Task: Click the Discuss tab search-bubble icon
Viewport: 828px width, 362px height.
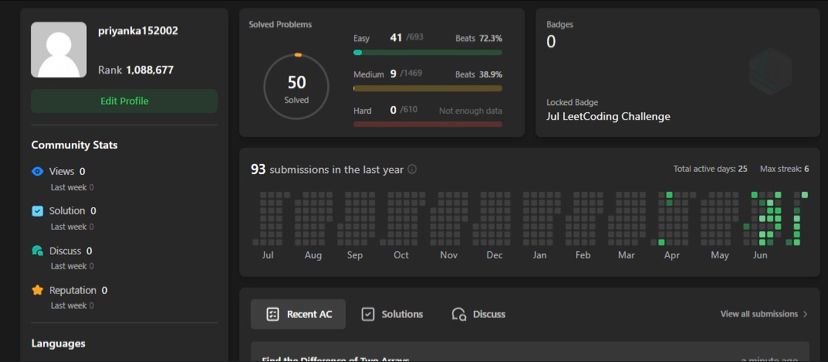Action: [x=459, y=315]
